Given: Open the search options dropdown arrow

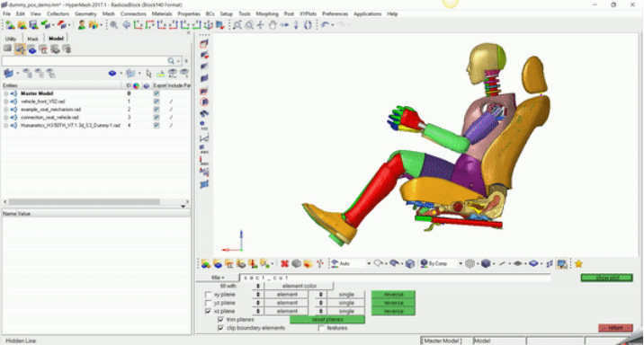Looking at the screenshot, I should pos(178,61).
